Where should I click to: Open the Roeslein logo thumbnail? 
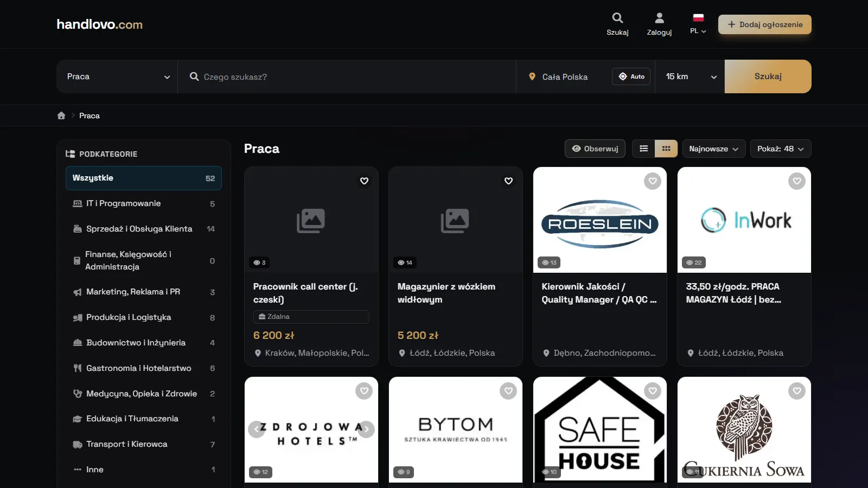click(x=600, y=220)
